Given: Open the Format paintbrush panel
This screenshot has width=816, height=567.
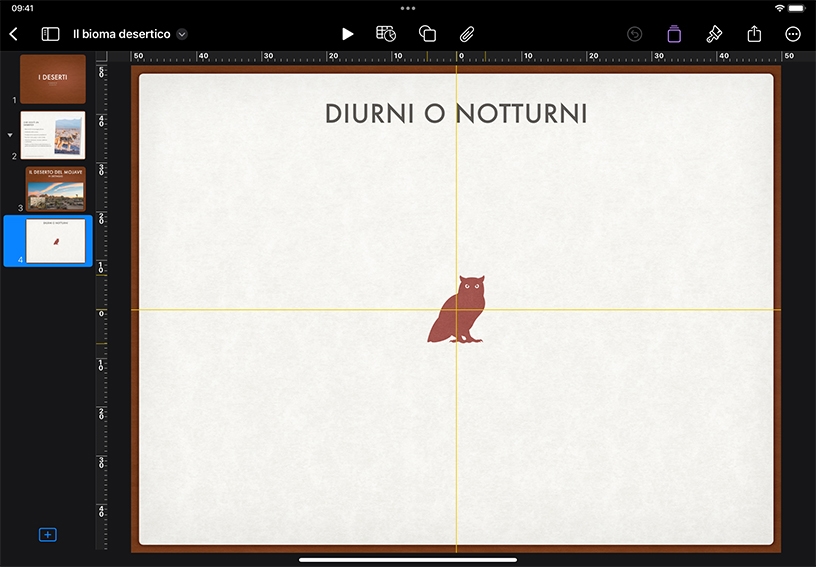Looking at the screenshot, I should pos(713,34).
